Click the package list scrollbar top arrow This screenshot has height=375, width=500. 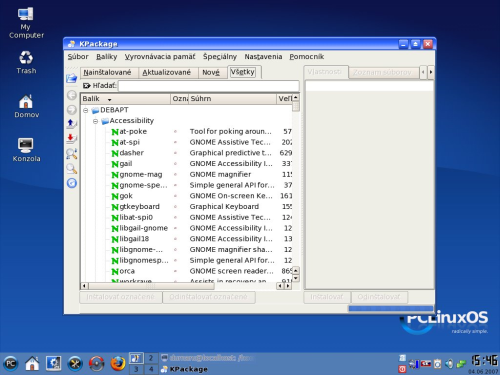pos(296,97)
